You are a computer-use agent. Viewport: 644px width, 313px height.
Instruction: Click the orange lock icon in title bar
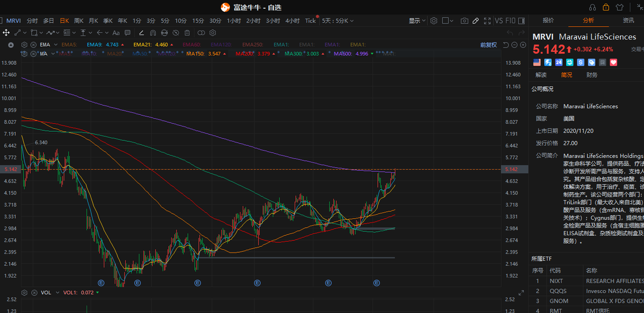(606, 8)
